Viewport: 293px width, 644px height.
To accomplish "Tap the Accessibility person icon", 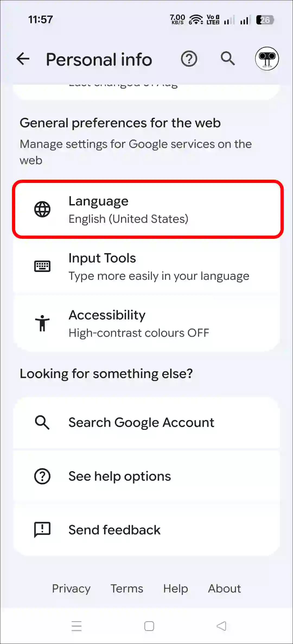I will [x=42, y=323].
